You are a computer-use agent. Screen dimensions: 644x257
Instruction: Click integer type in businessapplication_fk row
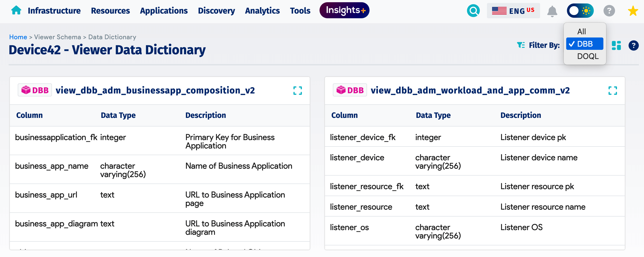point(113,138)
